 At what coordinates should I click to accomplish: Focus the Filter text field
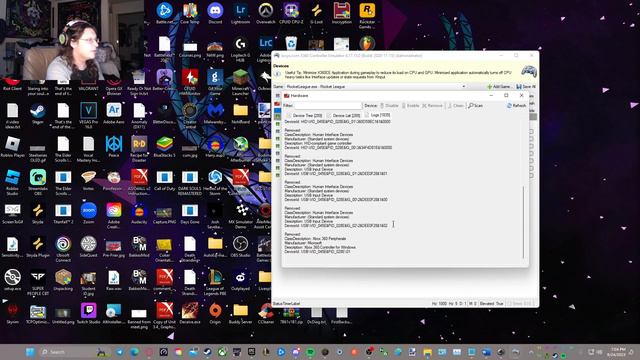coord(328,106)
